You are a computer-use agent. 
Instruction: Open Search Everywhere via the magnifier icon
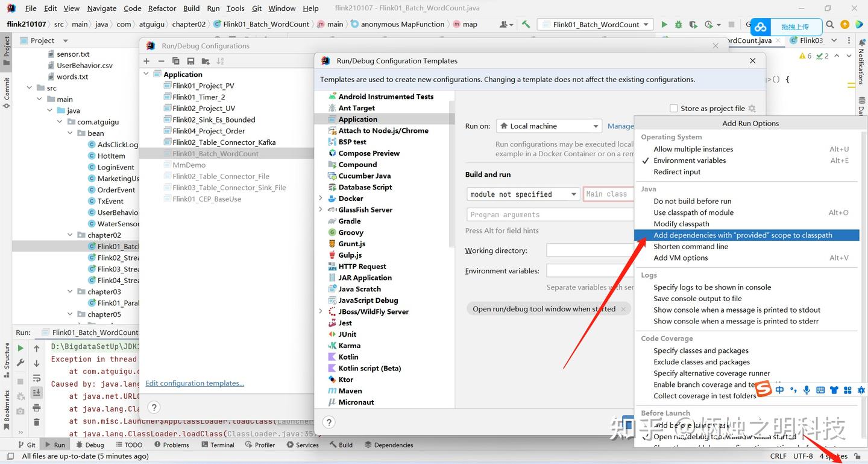click(830, 24)
